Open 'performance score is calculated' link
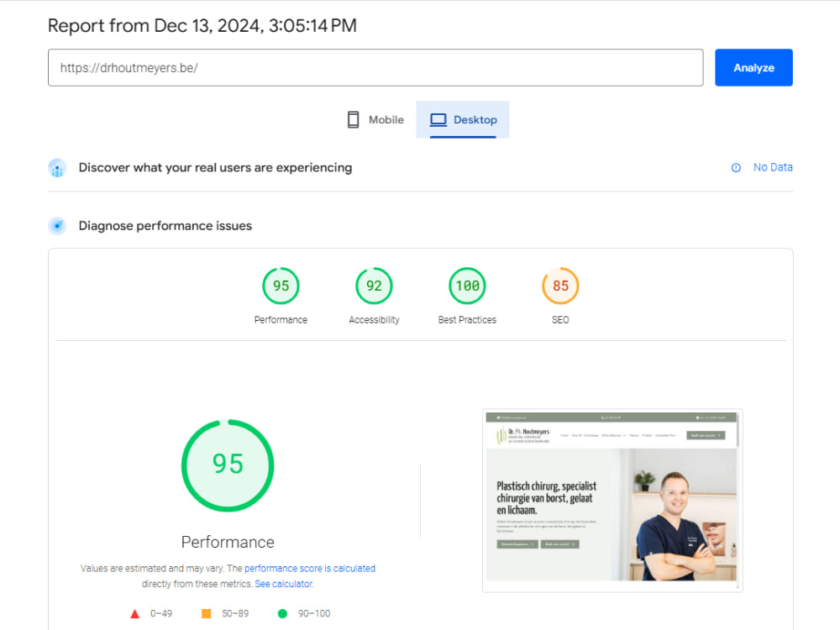 (310, 569)
